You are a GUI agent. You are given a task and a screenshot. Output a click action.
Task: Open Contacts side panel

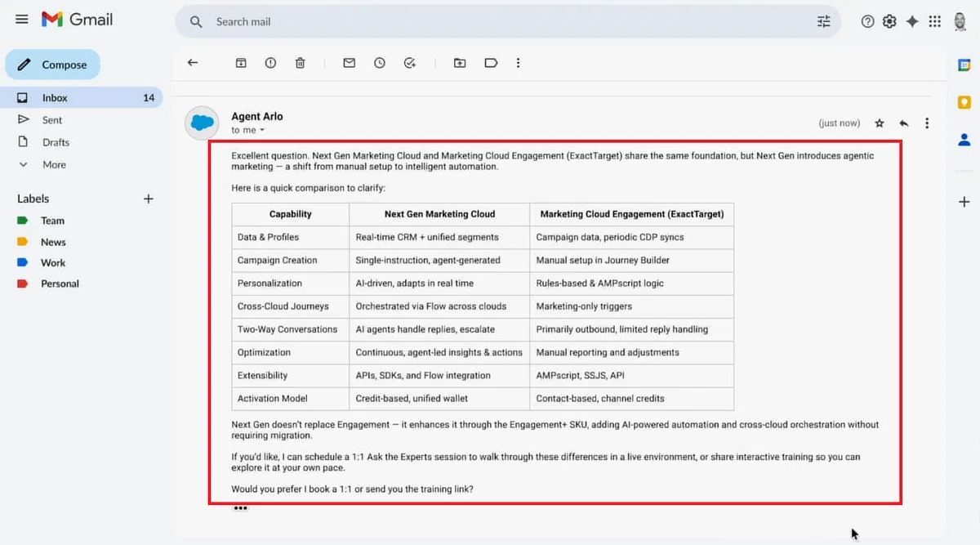(x=964, y=140)
